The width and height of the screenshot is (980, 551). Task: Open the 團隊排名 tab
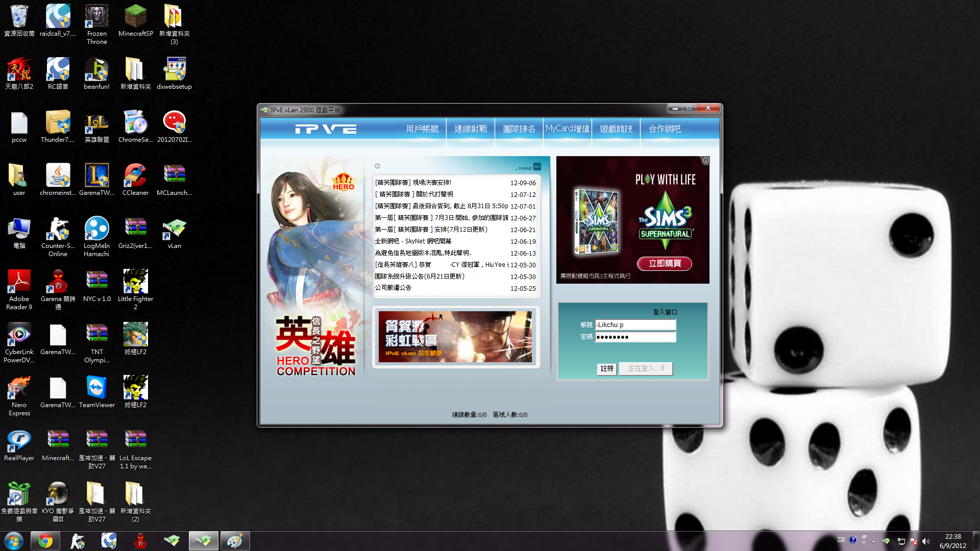pos(519,129)
